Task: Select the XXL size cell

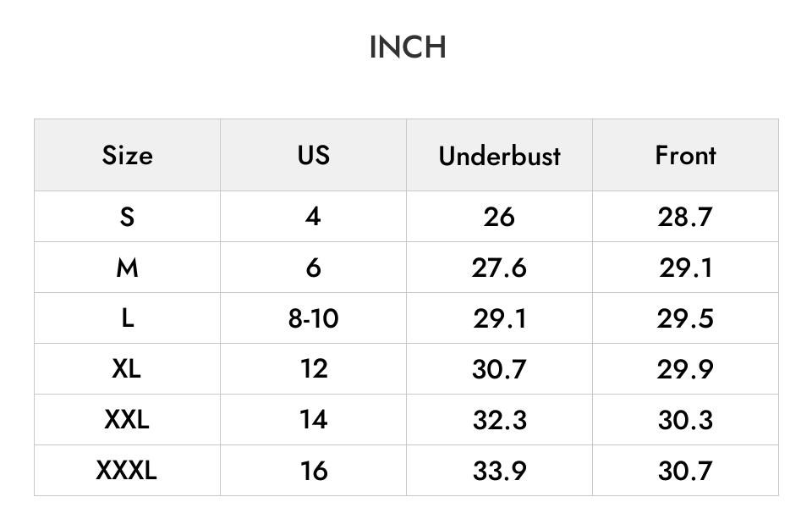Action: pyautogui.click(x=128, y=419)
